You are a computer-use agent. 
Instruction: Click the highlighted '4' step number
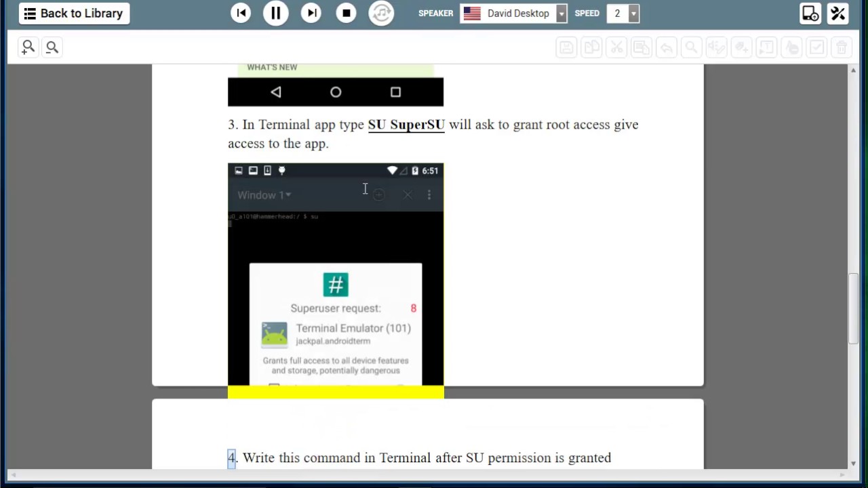point(231,458)
